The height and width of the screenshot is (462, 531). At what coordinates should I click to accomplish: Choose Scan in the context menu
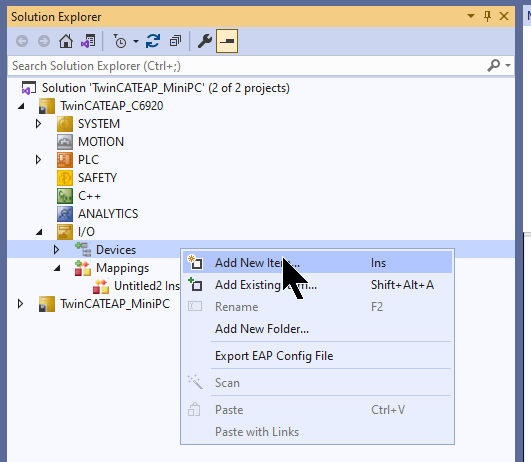point(317,383)
